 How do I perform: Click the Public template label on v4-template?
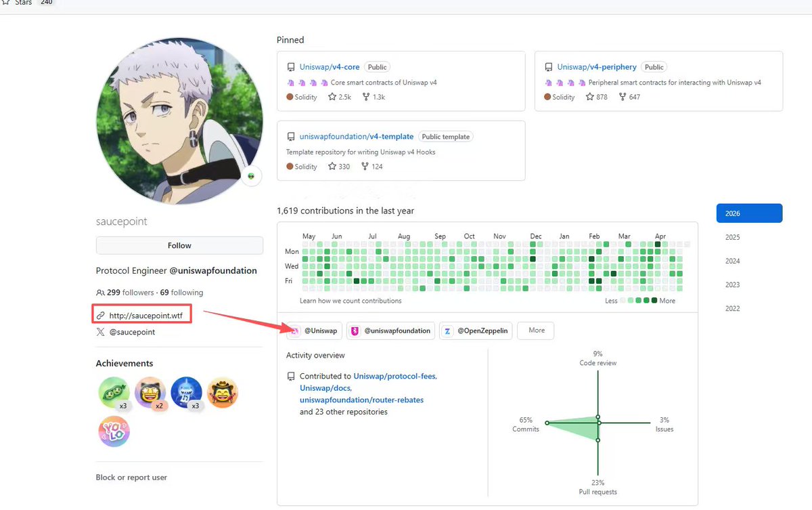(445, 136)
